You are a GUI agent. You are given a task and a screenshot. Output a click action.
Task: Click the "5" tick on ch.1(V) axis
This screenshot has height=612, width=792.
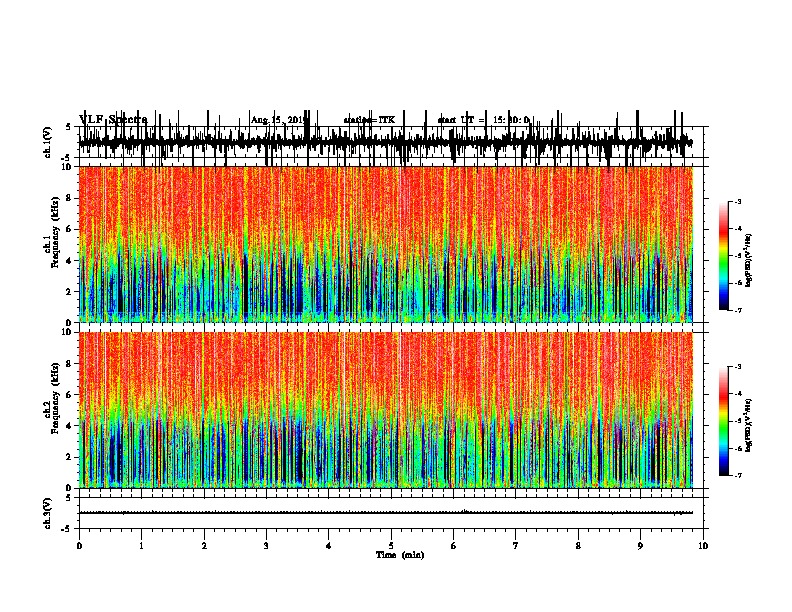68,127
